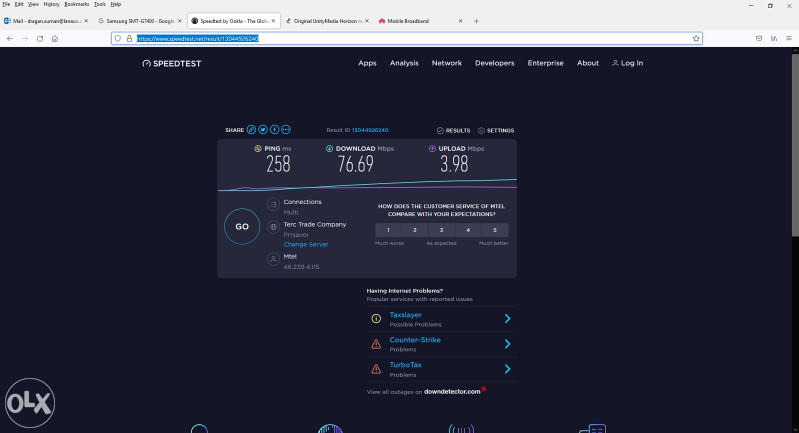Open the Tools menu
The height and width of the screenshot is (433, 799).
[100, 4]
